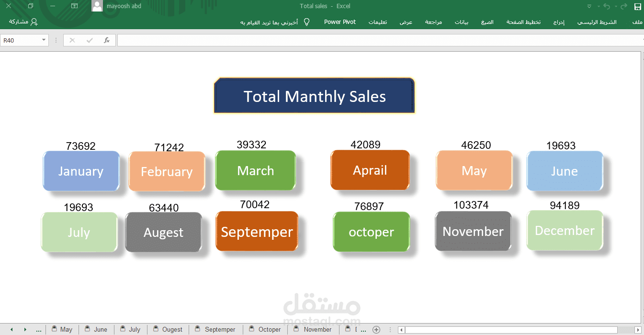Image resolution: width=644 pixels, height=335 pixels.
Task: Switch to the Ougest sheet tab
Action: click(168, 329)
